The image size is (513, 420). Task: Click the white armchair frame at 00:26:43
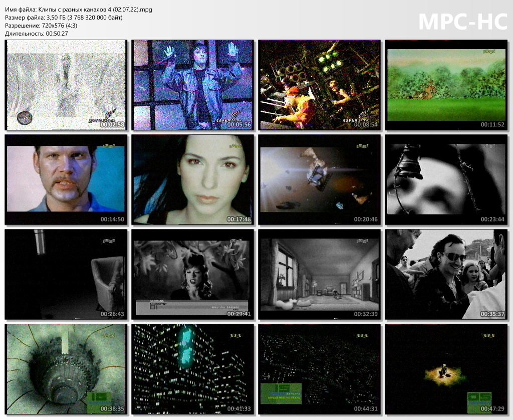(x=66, y=274)
